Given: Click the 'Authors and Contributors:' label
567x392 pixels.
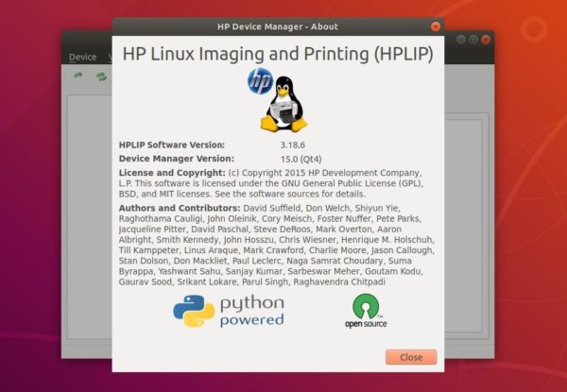Looking at the screenshot, I should tap(180, 208).
